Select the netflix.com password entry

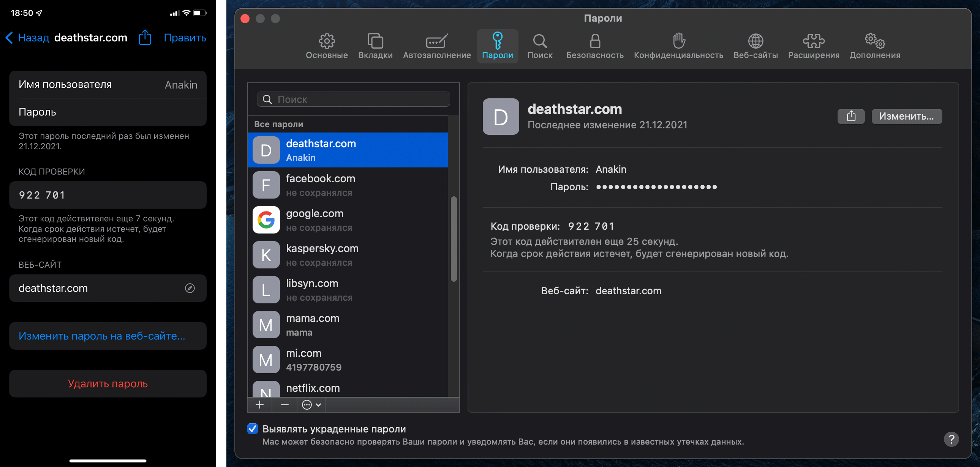pyautogui.click(x=348, y=388)
